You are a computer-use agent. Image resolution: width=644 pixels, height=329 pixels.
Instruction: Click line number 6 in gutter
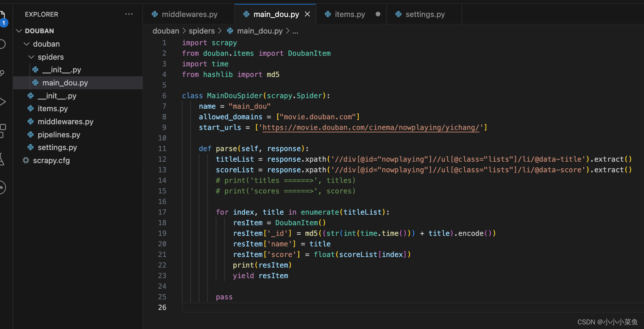(164, 96)
